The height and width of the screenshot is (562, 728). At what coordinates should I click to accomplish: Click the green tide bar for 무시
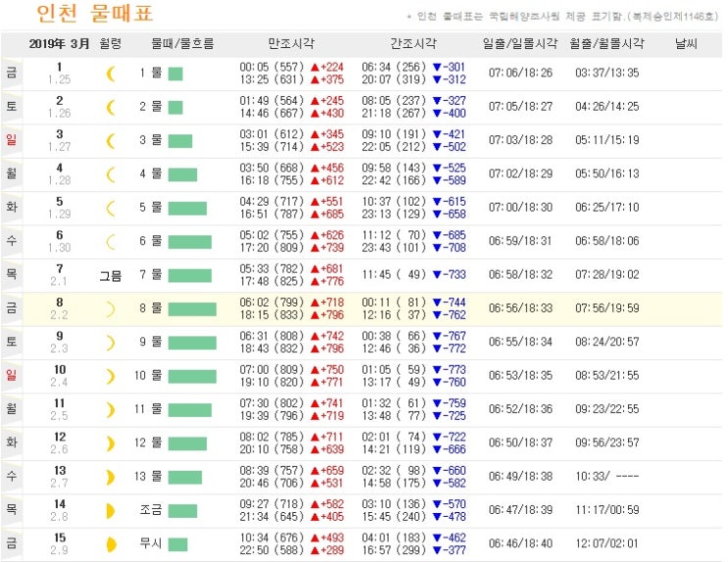click(177, 544)
